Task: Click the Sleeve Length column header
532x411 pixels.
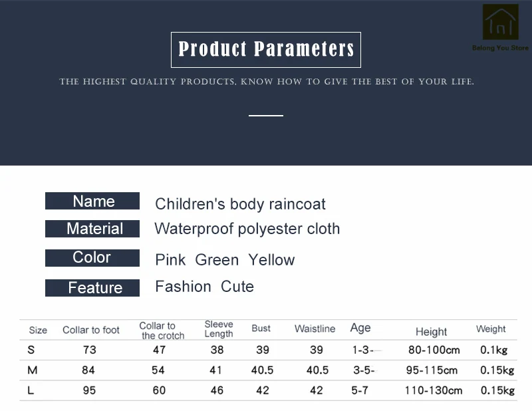Action: (x=219, y=329)
